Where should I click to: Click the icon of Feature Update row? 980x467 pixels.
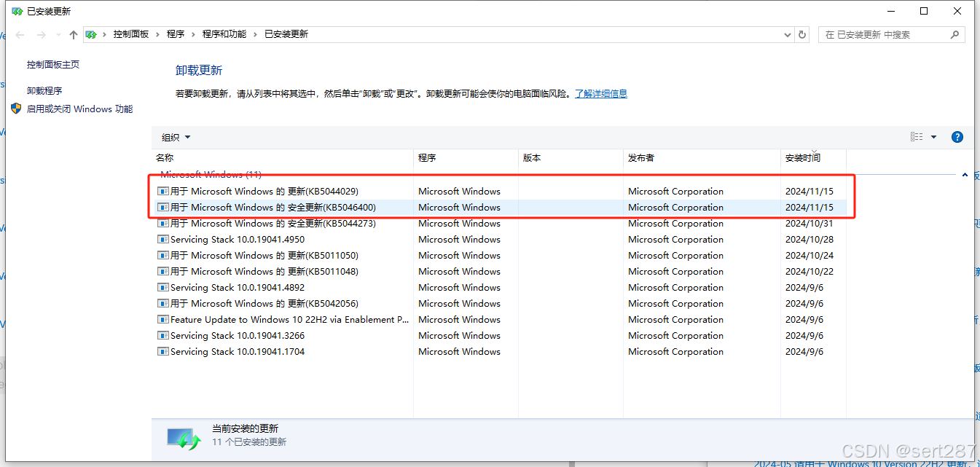pyautogui.click(x=163, y=320)
